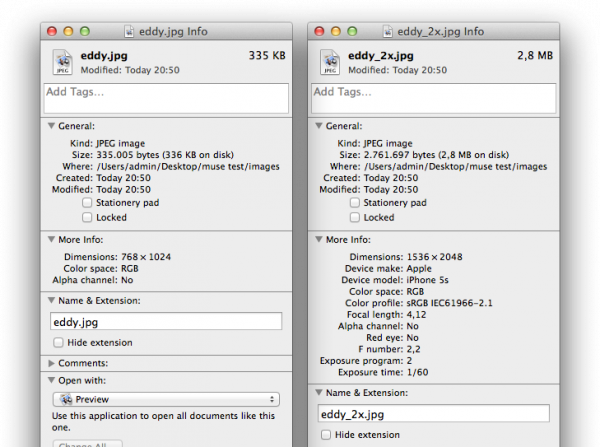Collapse the General section of eddy.jpg
This screenshot has width=600, height=447.
click(52, 126)
